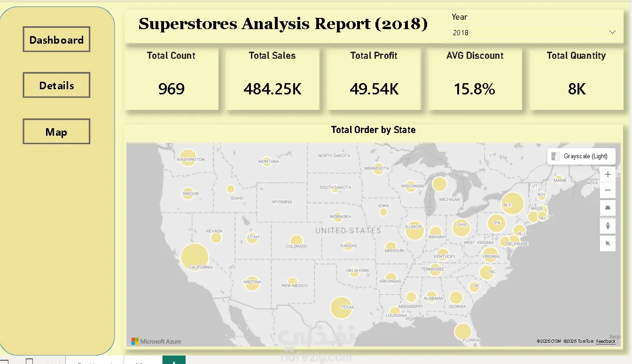
Task: Click the Feedback link on the map
Action: (x=606, y=341)
